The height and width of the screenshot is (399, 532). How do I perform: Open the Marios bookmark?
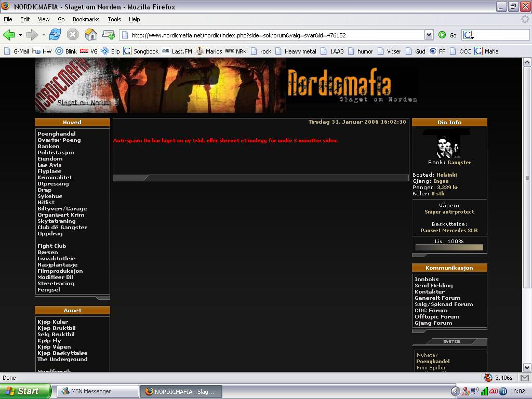click(209, 51)
